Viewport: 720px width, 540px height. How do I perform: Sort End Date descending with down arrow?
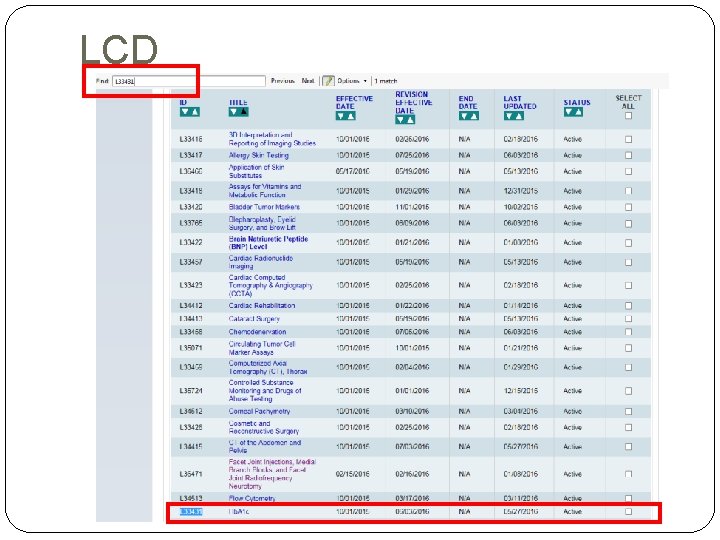[x=464, y=116]
